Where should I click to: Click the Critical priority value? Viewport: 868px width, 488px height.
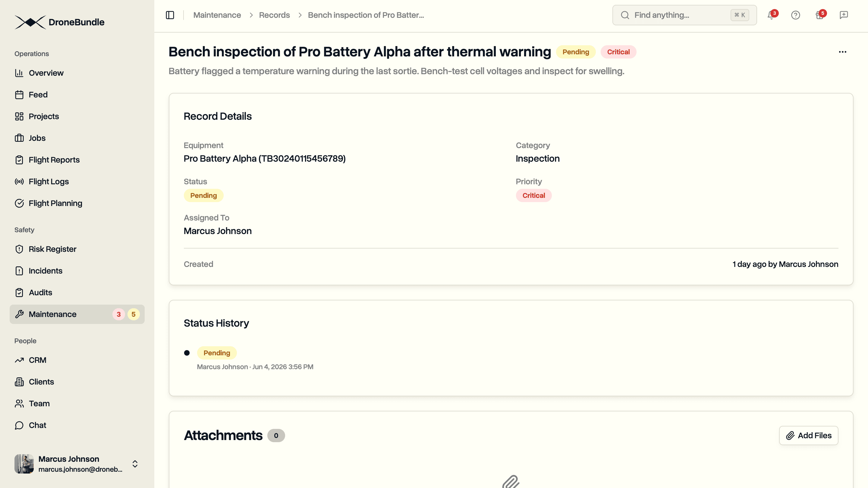pos(533,196)
